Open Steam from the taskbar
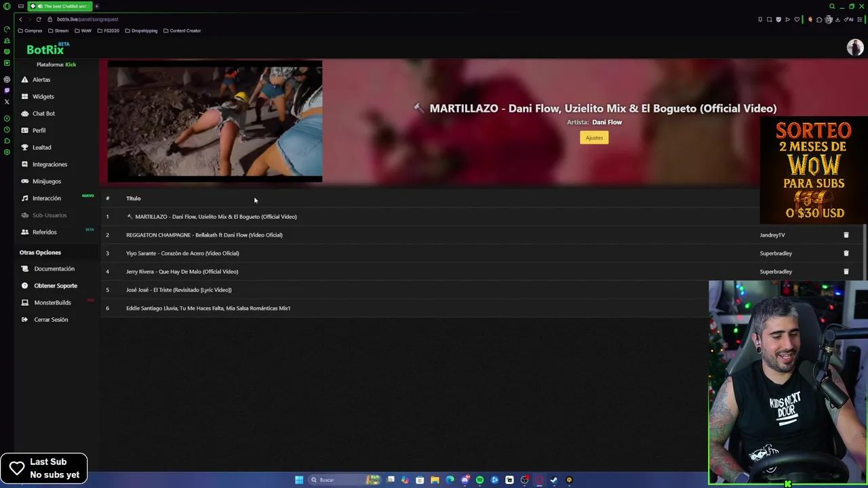Screen dimensions: 868x488 pos(553,480)
